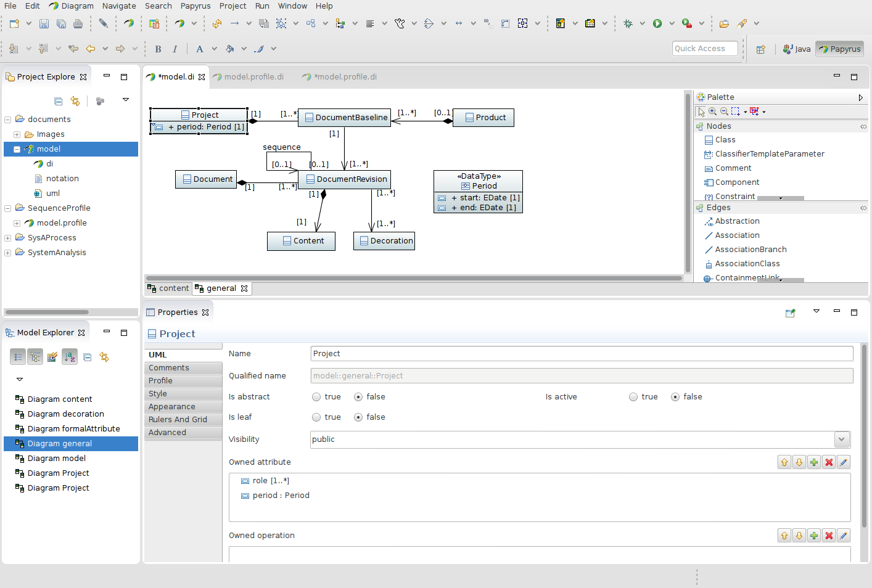Expand the SysAProcess project
The width and height of the screenshot is (872, 588).
pos(7,238)
